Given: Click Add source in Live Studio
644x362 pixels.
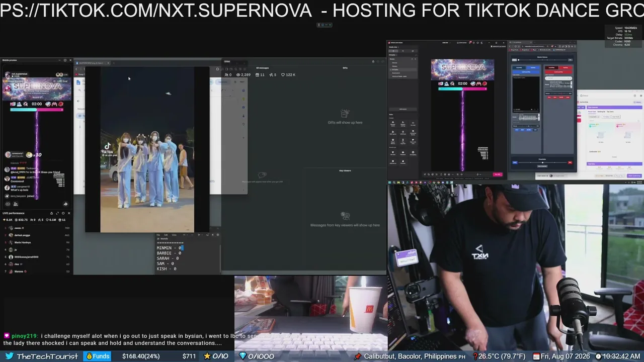Looking at the screenshot, I should click(x=403, y=109).
